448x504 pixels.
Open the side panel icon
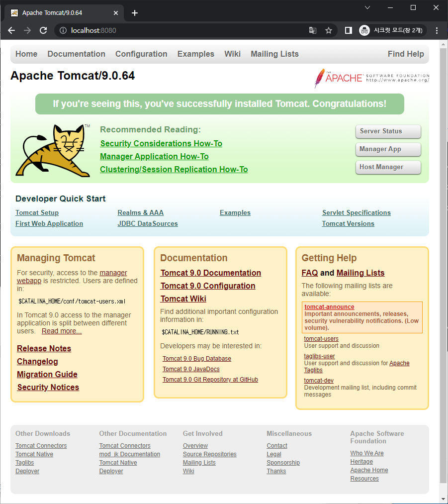349,30
